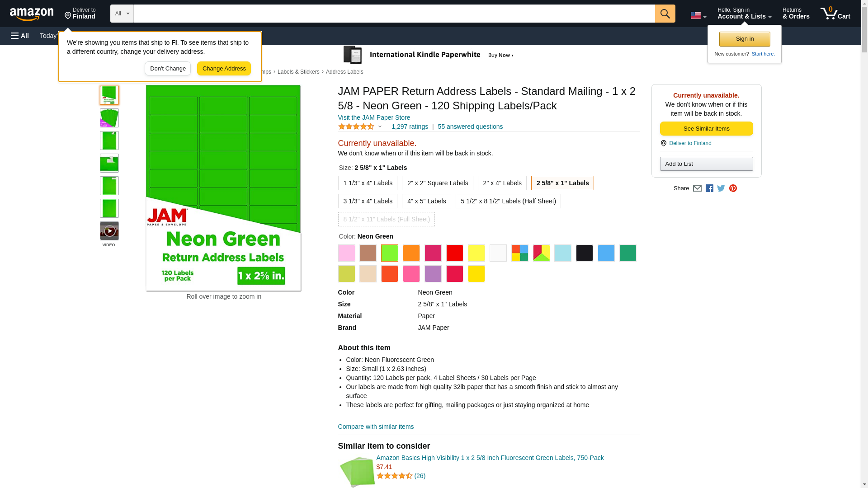This screenshot has width=868, height=488.
Task: Share the product on Twitter
Action: (x=721, y=188)
